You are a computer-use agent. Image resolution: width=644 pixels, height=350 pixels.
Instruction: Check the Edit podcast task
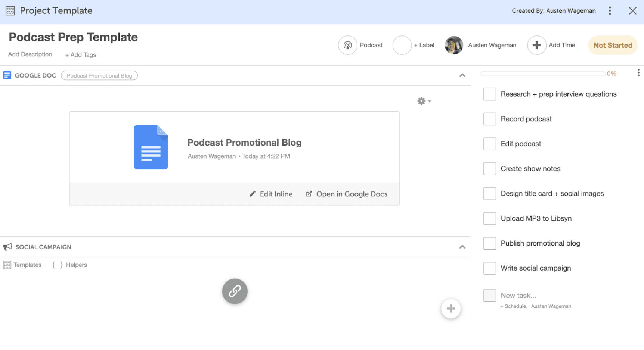490,144
